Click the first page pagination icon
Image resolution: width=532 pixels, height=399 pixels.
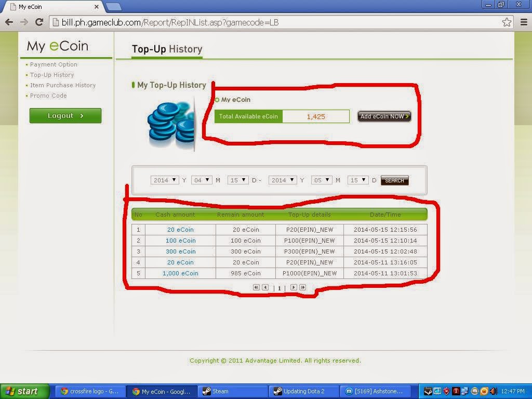coord(256,287)
